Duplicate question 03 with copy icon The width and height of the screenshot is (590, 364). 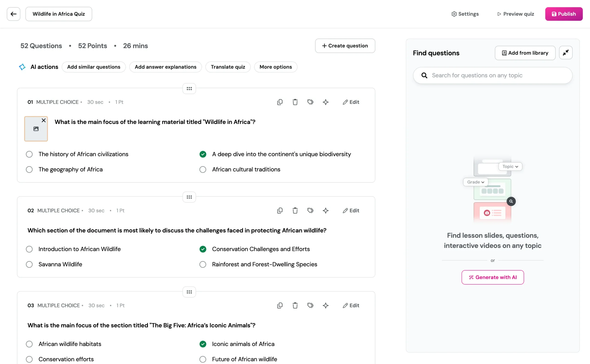pyautogui.click(x=280, y=305)
